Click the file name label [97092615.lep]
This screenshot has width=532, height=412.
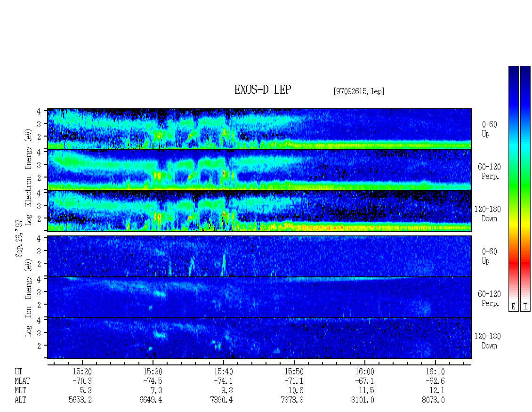click(359, 91)
